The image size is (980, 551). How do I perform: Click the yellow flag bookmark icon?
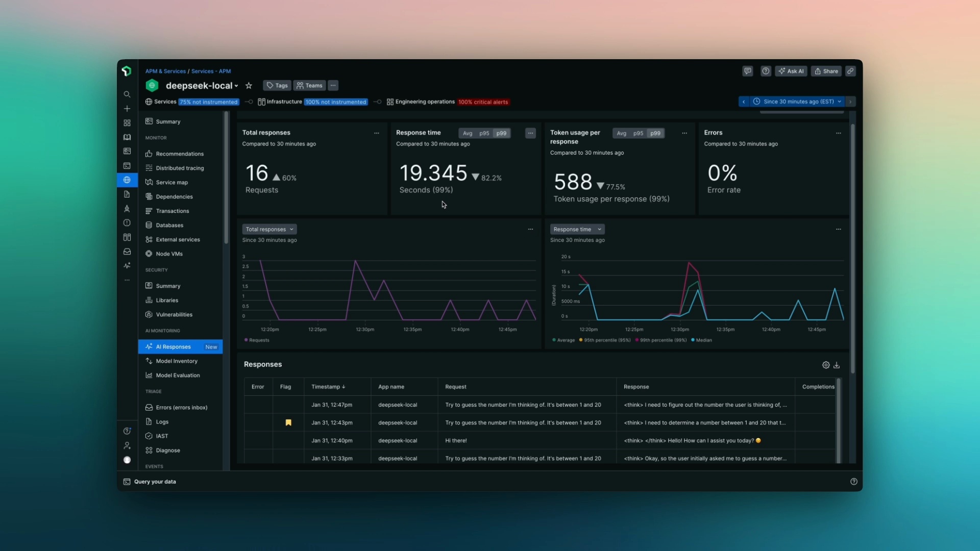pyautogui.click(x=288, y=423)
